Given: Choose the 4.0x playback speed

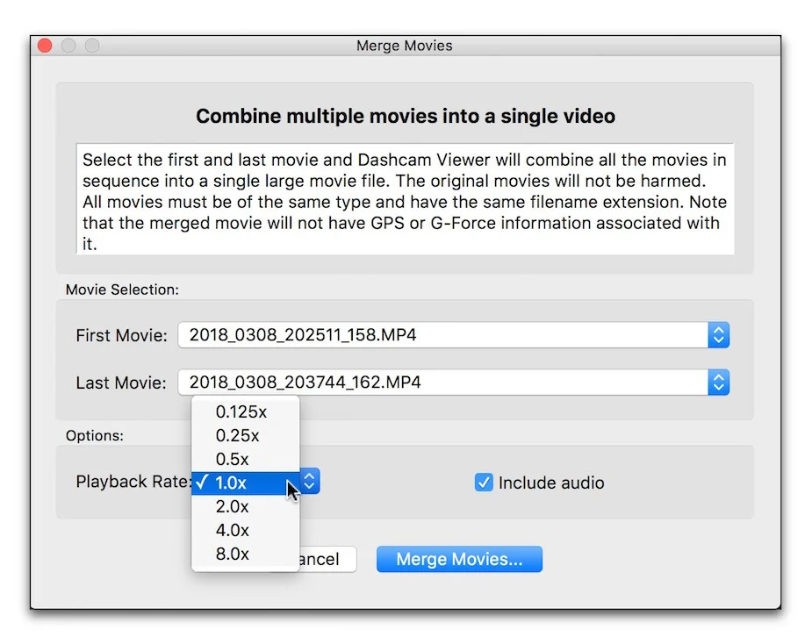Looking at the screenshot, I should 231,530.
